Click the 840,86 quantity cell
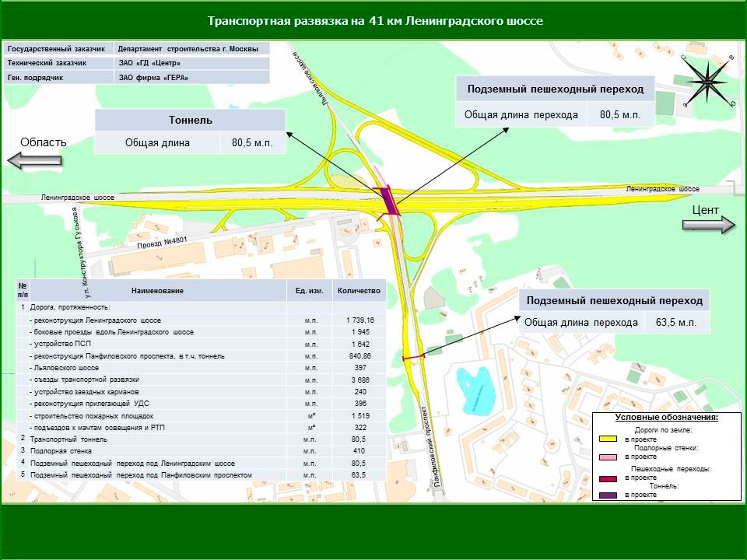747x560 pixels. point(360,355)
